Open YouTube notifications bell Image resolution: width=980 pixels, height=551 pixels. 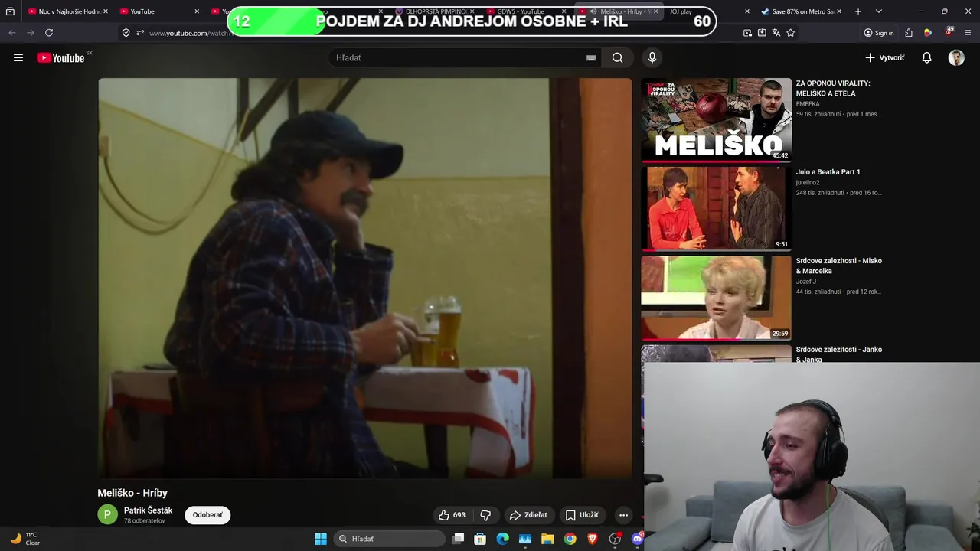pos(926,57)
